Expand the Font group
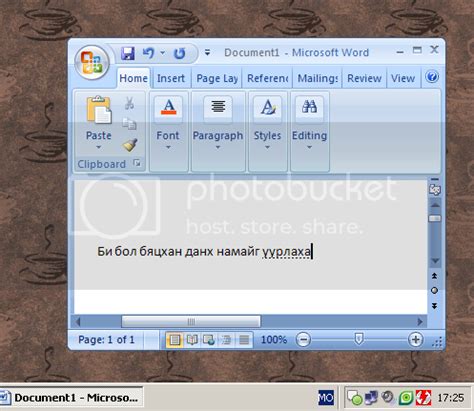Screen dimensions: 474x411 168,131
